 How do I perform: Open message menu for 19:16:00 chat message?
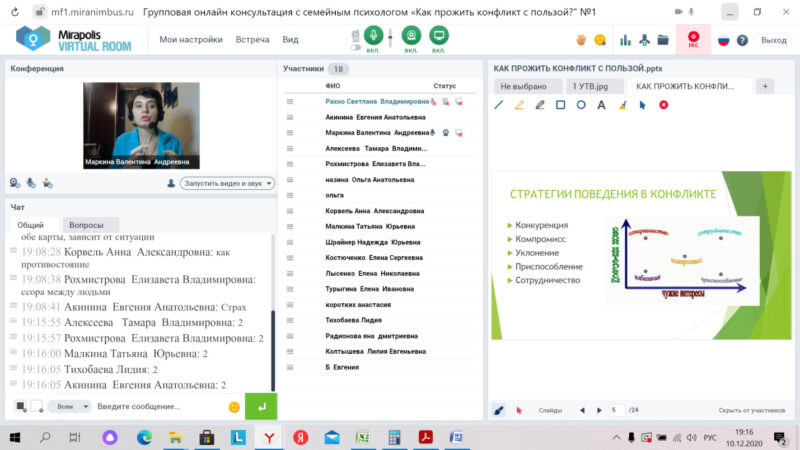click(x=13, y=352)
